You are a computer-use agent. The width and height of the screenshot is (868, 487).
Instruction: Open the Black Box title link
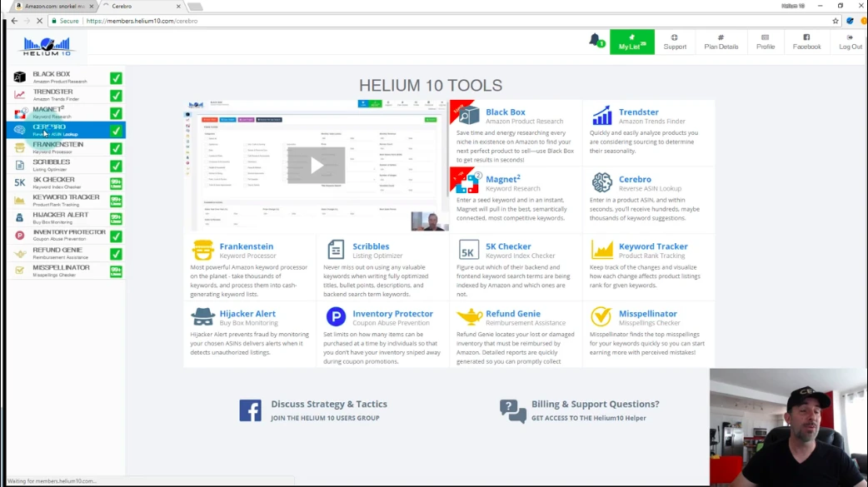click(x=506, y=112)
